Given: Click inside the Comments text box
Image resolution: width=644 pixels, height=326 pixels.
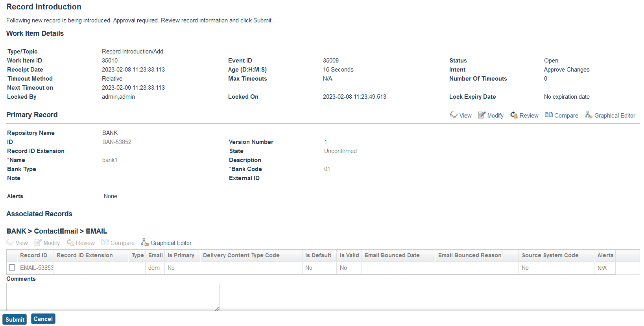Looking at the screenshot, I should coord(113,296).
